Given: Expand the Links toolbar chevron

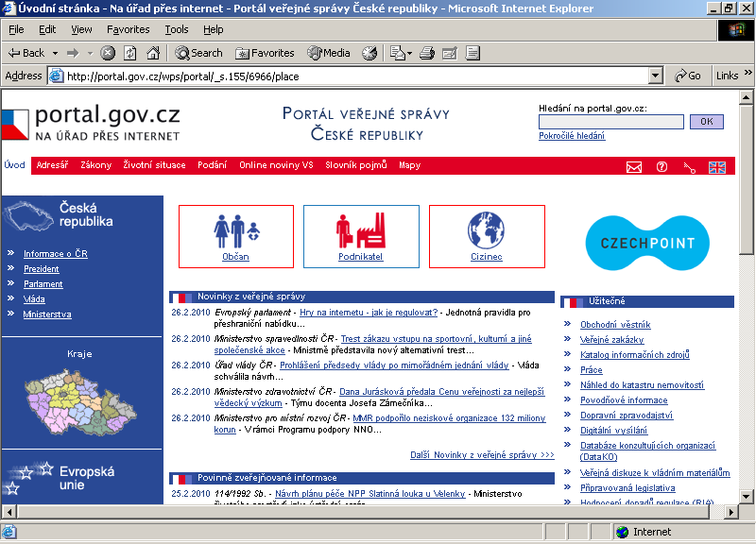Looking at the screenshot, I should [747, 73].
